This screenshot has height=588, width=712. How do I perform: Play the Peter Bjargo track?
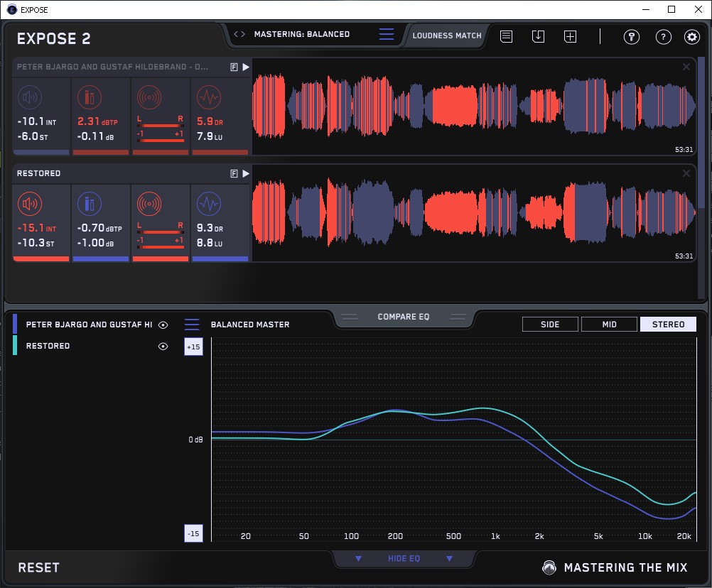[246, 67]
